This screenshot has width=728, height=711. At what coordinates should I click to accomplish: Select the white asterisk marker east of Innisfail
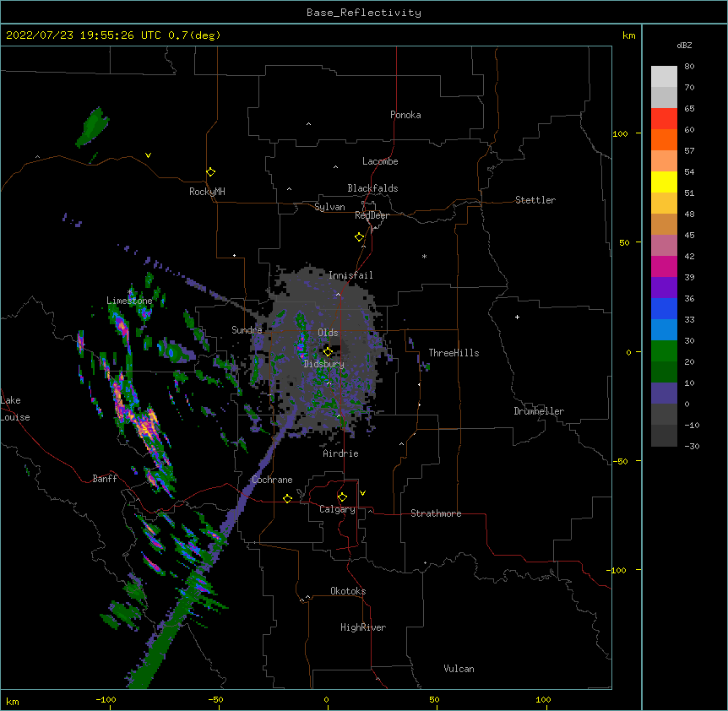424,256
